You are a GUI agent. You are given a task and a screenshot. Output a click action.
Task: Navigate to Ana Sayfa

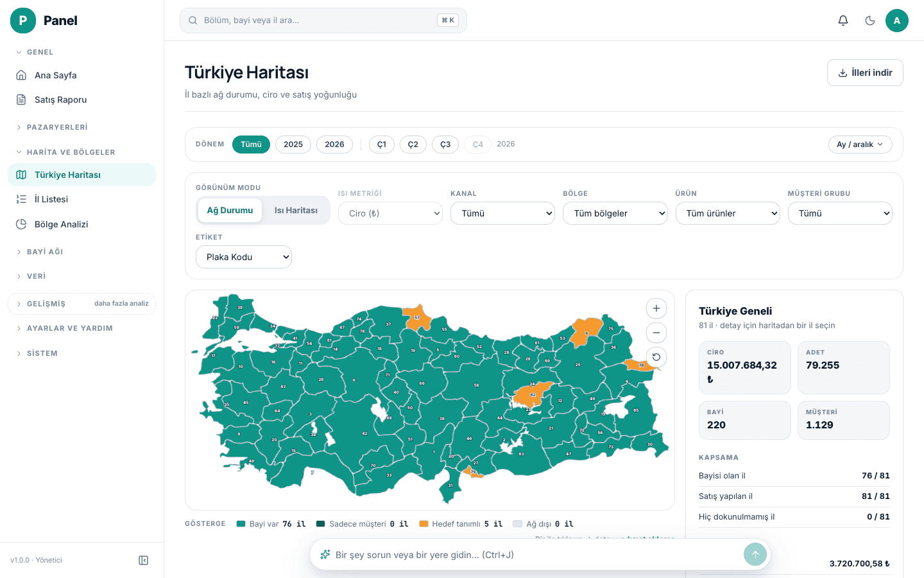pos(81,75)
